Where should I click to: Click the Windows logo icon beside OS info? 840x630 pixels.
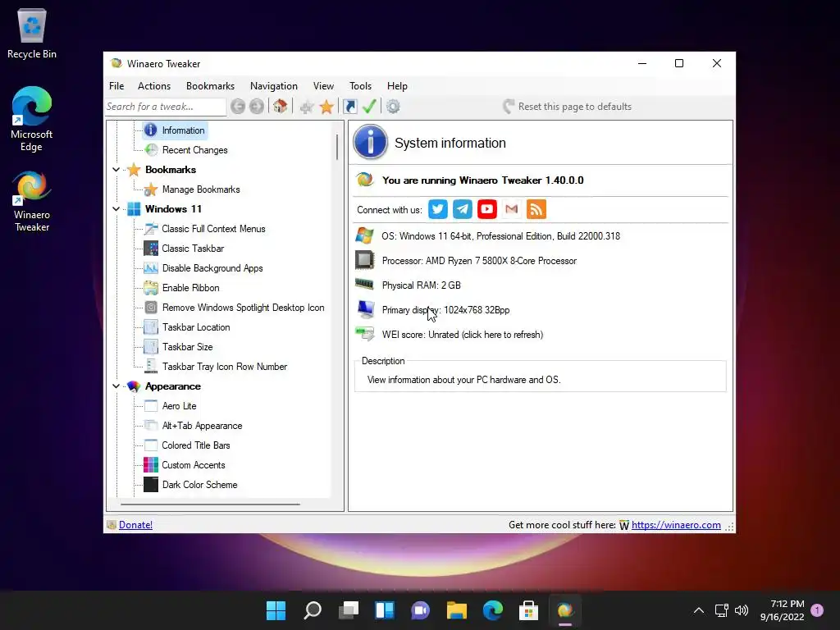tap(364, 235)
